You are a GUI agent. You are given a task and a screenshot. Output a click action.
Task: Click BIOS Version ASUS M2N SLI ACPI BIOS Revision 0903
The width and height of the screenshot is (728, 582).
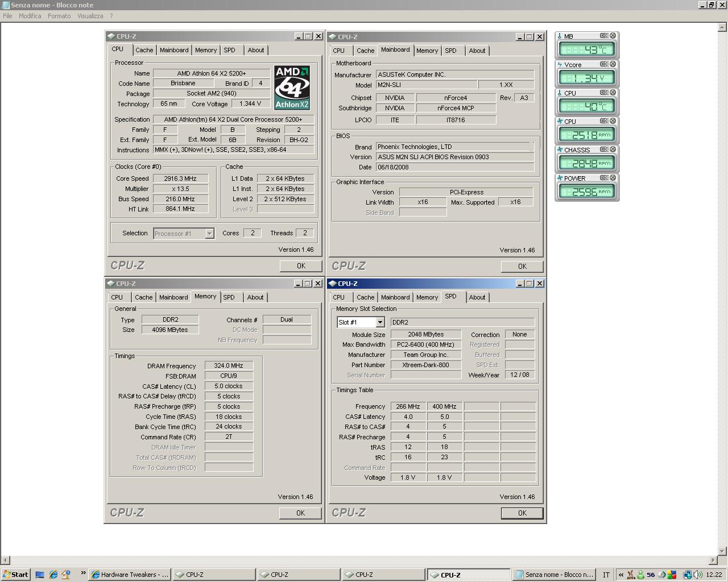(x=455, y=157)
